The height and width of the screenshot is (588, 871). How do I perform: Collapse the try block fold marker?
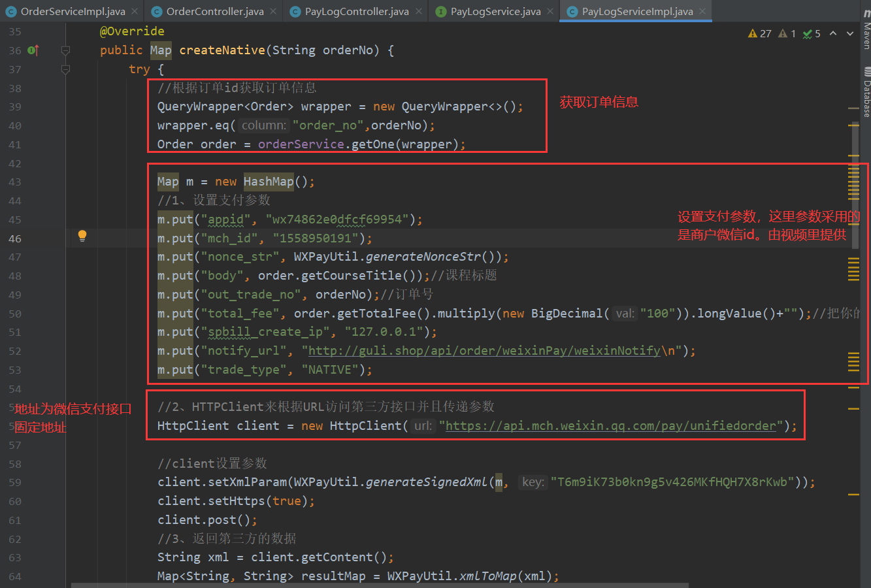click(65, 69)
